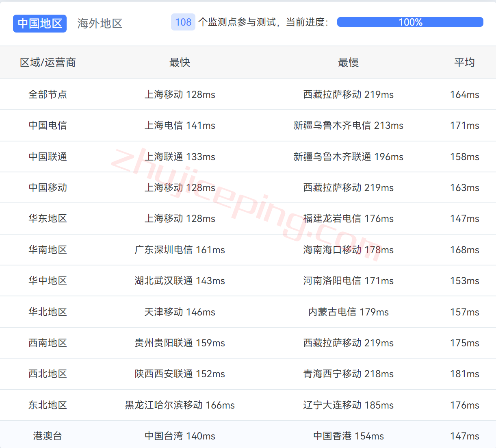Image resolution: width=496 pixels, height=448 pixels.
Task: Select the 中国联通 row label
Action: 48,157
